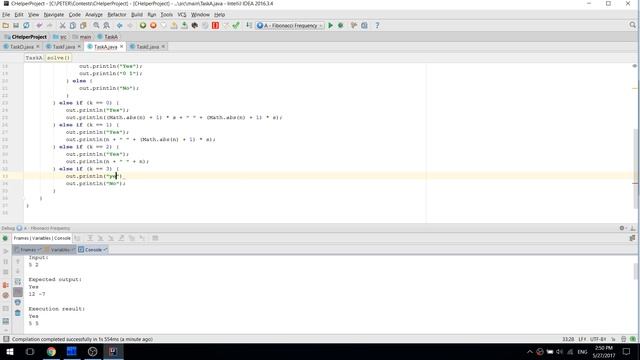
Task: Click the Undo toolbar icon
Action: (39, 25)
